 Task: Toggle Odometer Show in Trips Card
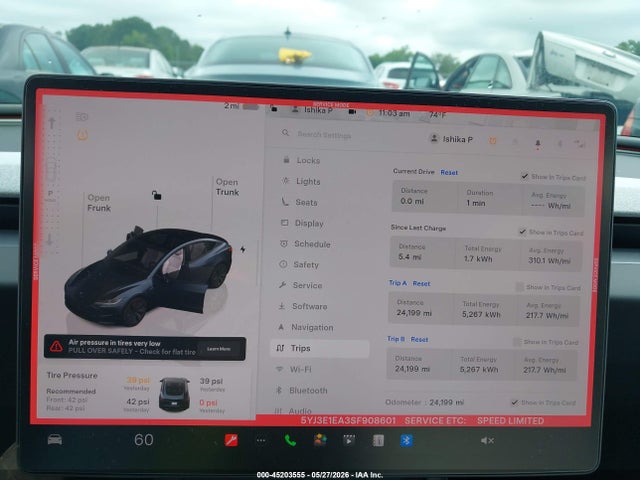point(515,402)
